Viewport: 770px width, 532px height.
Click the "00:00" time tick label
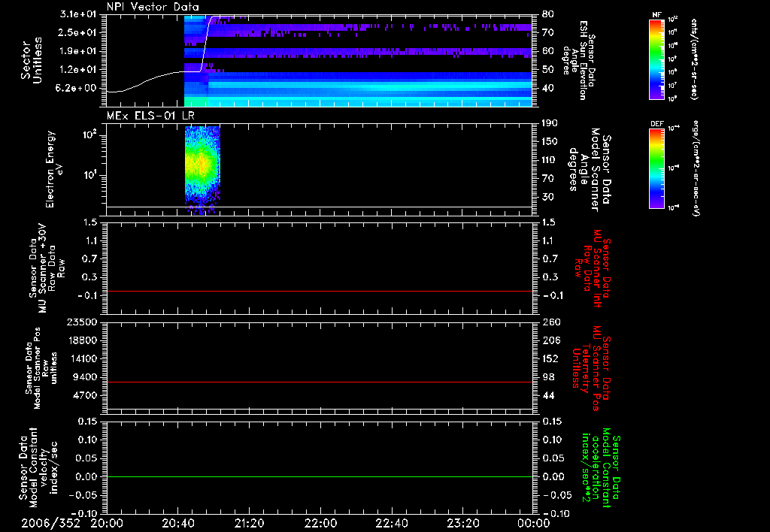533,523
